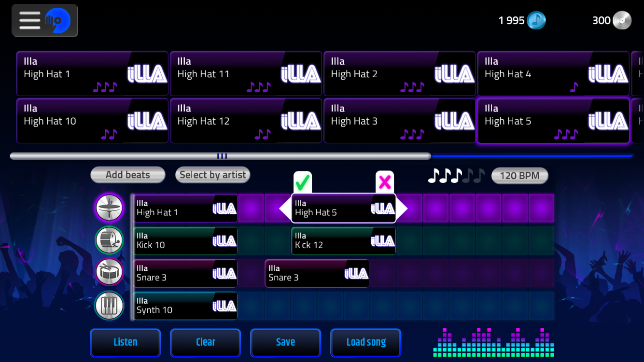Pick the highlighted High Hat 5 sample card
644x362 pixels.
coord(553,121)
